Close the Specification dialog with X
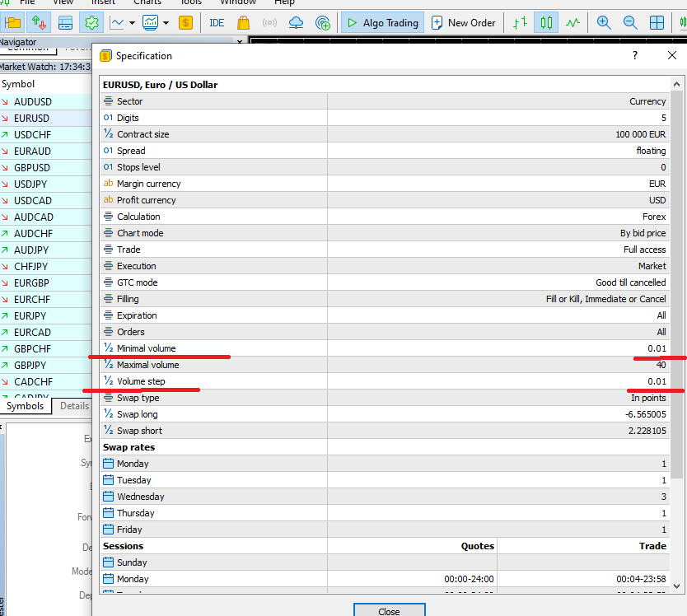This screenshot has width=687, height=616. pos(671,55)
